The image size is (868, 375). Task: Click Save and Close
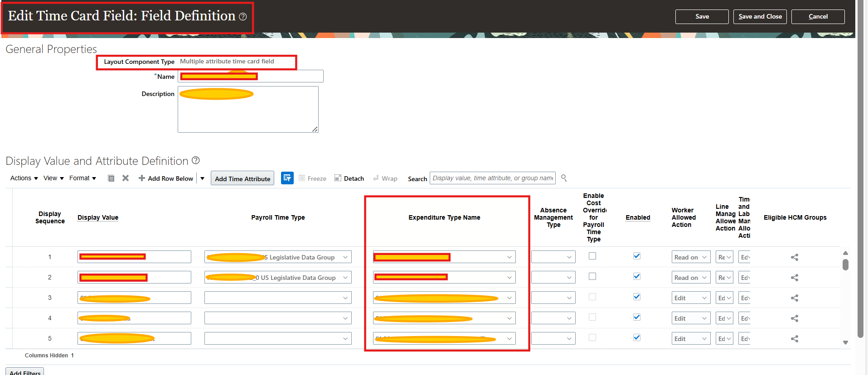[x=760, y=17]
